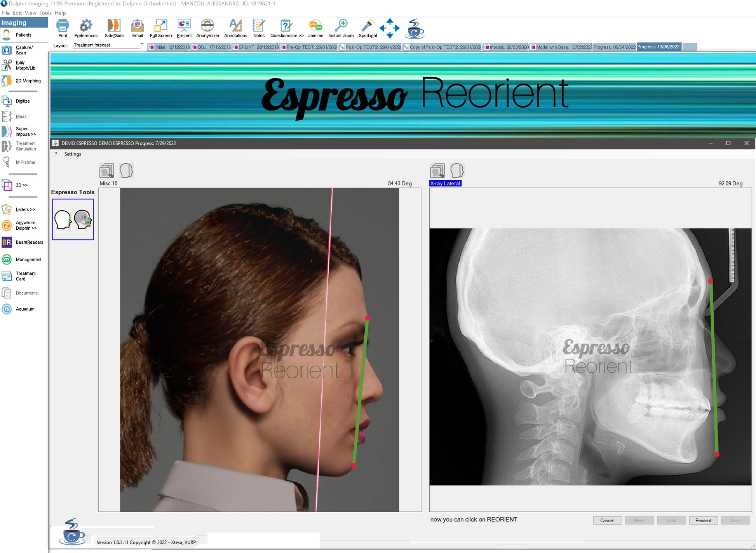The width and height of the screenshot is (756, 553).
Task: Open Edit/Morph/Lib in the sidebar
Action: 24,65
